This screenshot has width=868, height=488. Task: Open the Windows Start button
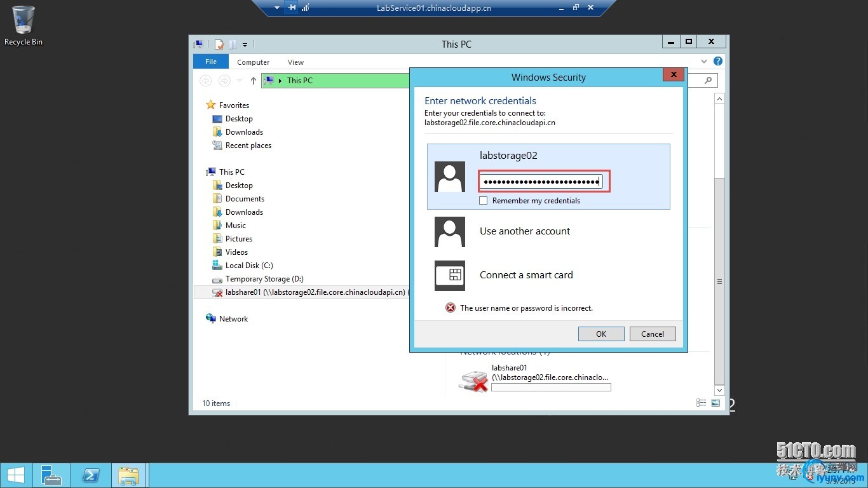pos(16,475)
